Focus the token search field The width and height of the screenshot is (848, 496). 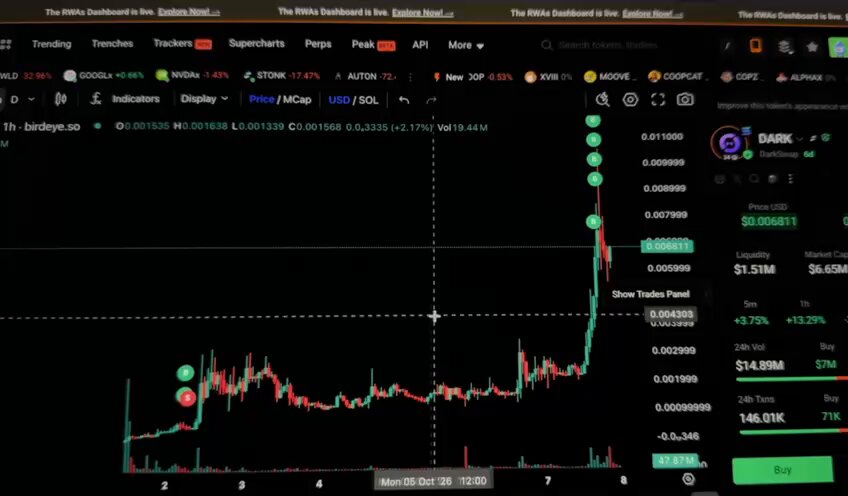[x=608, y=45]
